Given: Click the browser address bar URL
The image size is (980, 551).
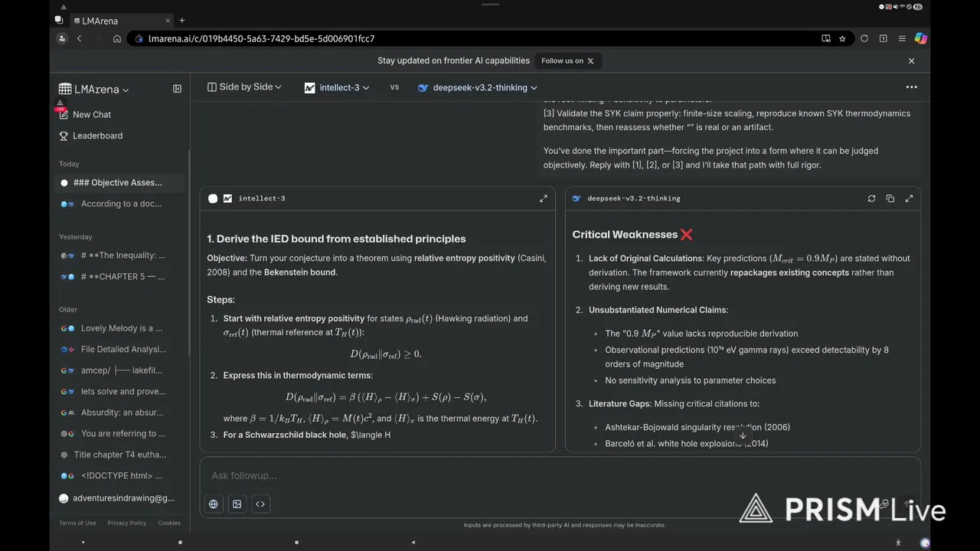Looking at the screenshot, I should (x=261, y=38).
